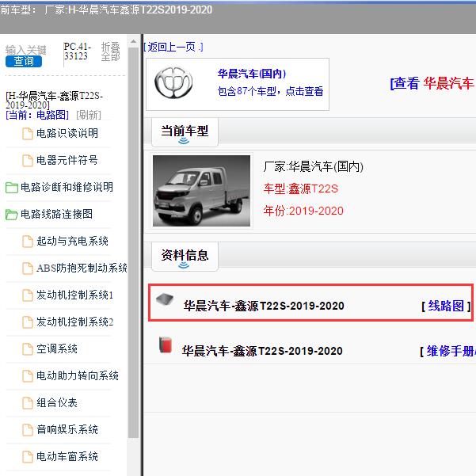Click the 厂家:华晨汽车(国内) text
The width and height of the screenshot is (476, 476).
tap(314, 166)
